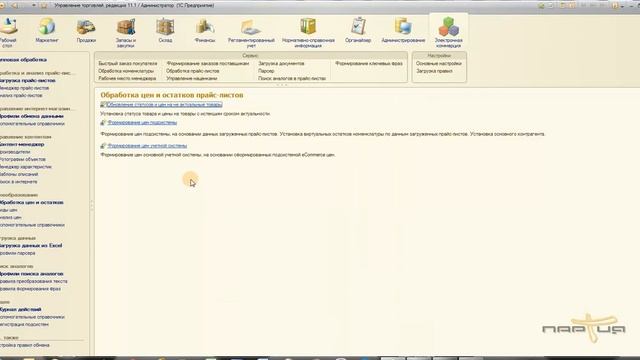Open Формирование заказов поставщикам command
The image size is (640, 360).
click(x=207, y=64)
